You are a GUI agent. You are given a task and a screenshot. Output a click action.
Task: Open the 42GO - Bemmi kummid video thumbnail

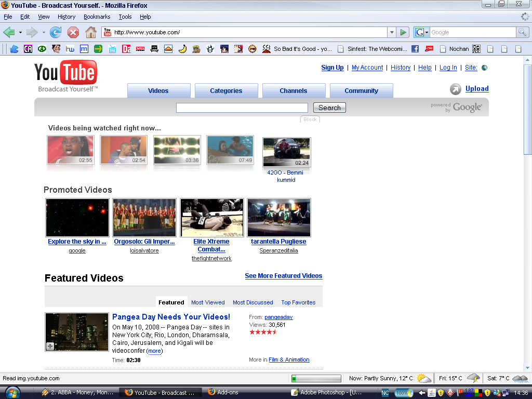pos(286,152)
